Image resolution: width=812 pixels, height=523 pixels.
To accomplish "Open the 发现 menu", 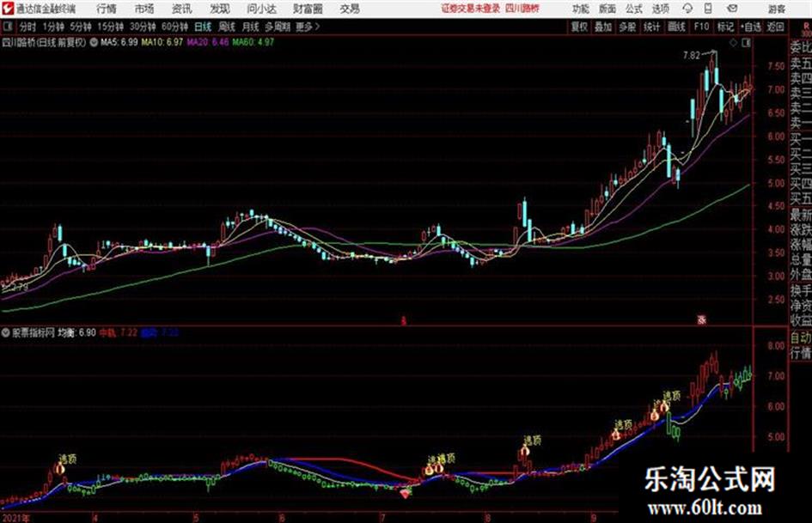I will point(220,9).
